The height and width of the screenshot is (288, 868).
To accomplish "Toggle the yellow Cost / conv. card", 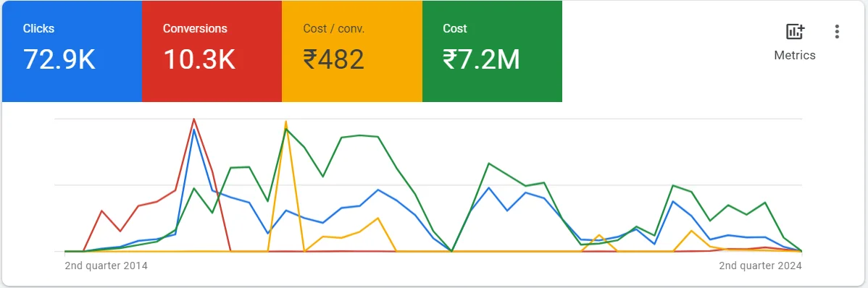I will point(352,51).
